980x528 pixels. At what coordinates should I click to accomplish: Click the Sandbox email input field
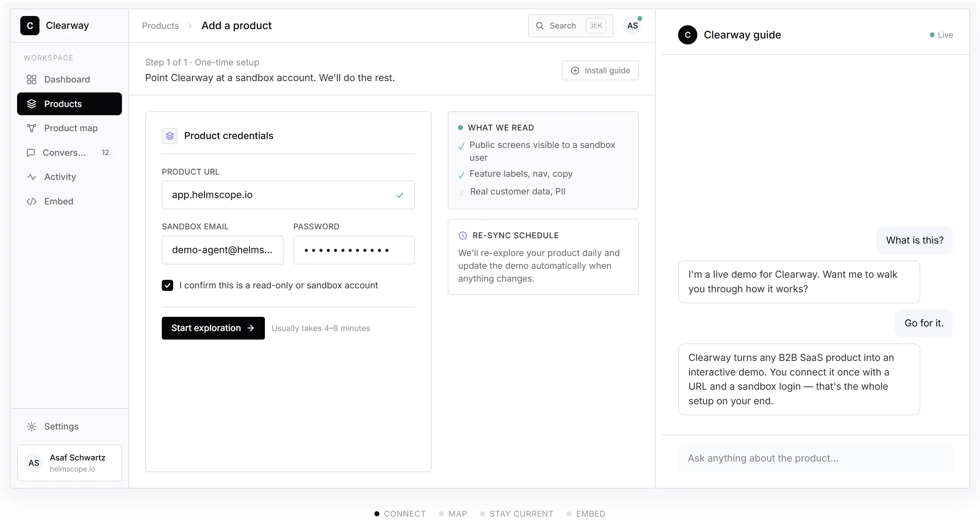pos(223,250)
